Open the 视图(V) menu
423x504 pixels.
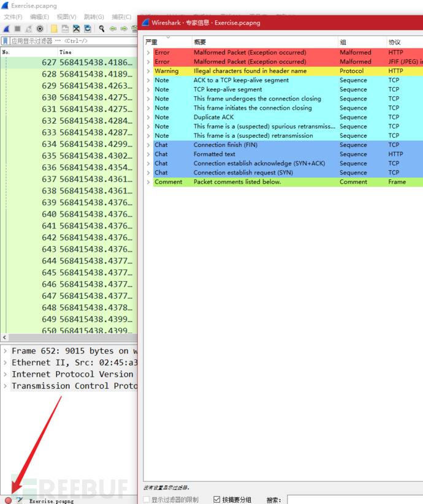(x=67, y=17)
